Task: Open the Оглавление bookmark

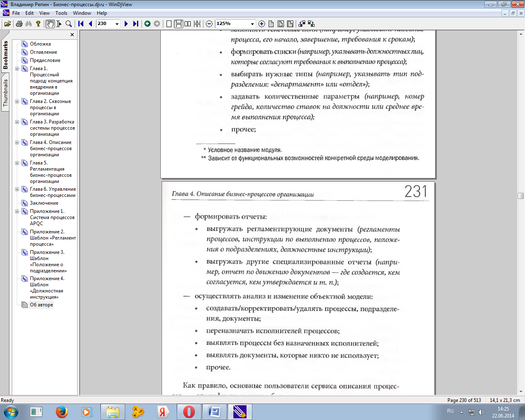Action: tap(43, 52)
